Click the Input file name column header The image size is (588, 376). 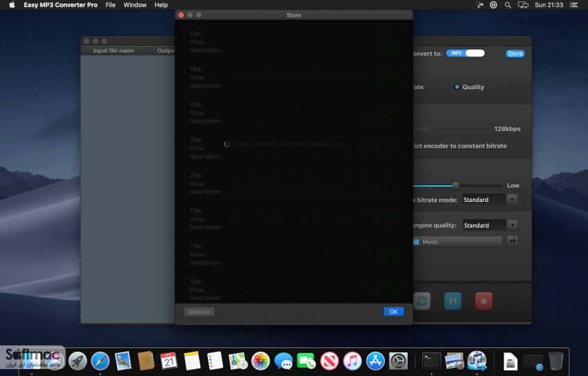(x=113, y=51)
